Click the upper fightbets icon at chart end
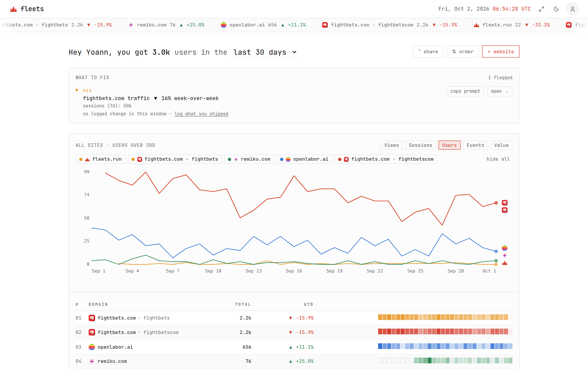 coord(505,203)
